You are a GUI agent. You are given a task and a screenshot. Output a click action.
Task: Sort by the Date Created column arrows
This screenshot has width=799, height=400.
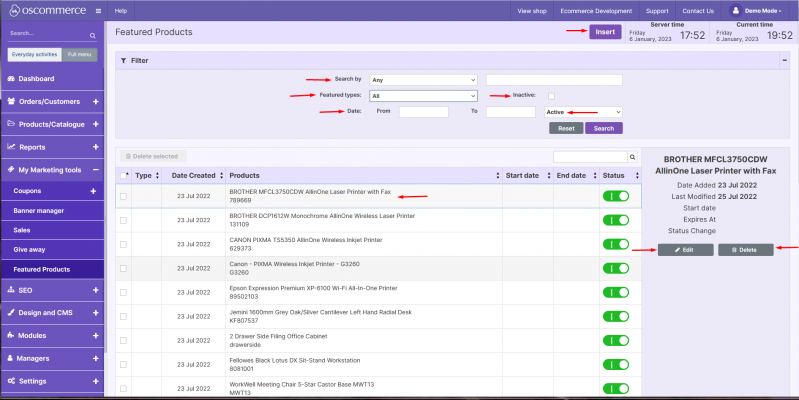tap(221, 175)
